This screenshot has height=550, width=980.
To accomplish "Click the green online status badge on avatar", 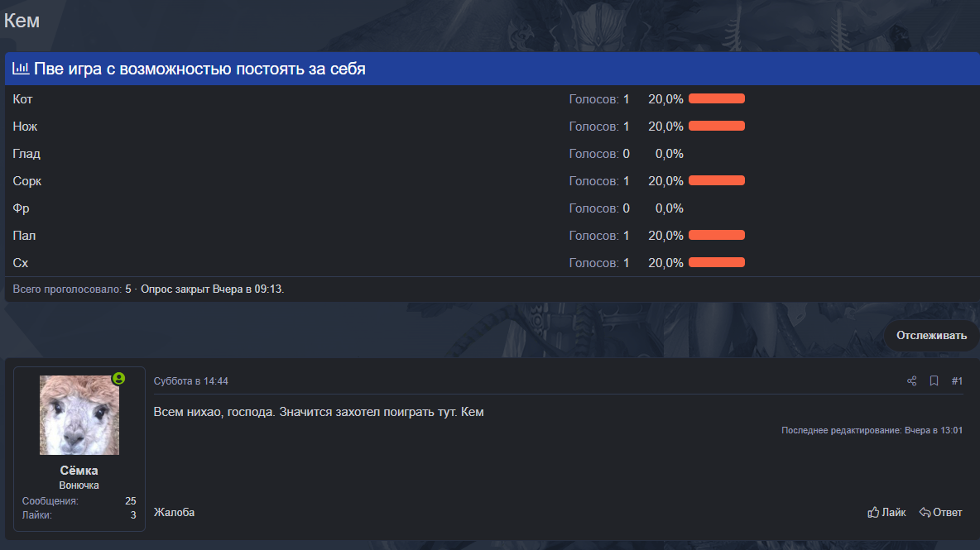I will (x=118, y=379).
